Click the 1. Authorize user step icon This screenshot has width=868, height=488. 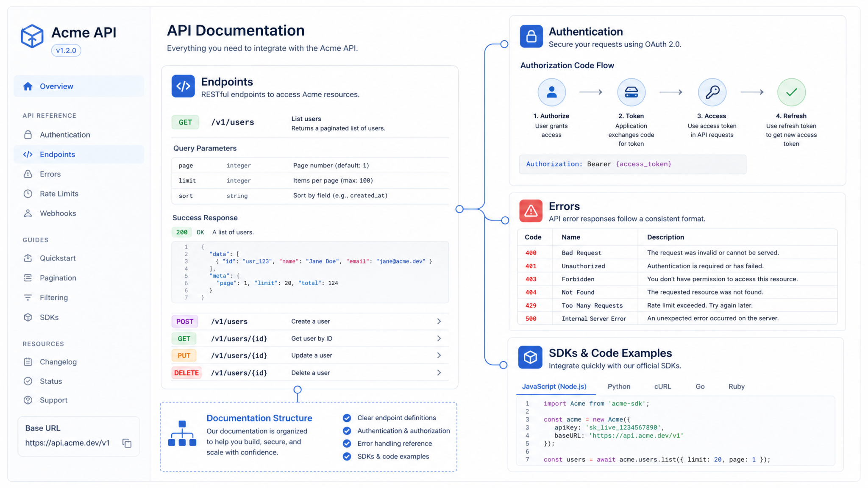551,92
